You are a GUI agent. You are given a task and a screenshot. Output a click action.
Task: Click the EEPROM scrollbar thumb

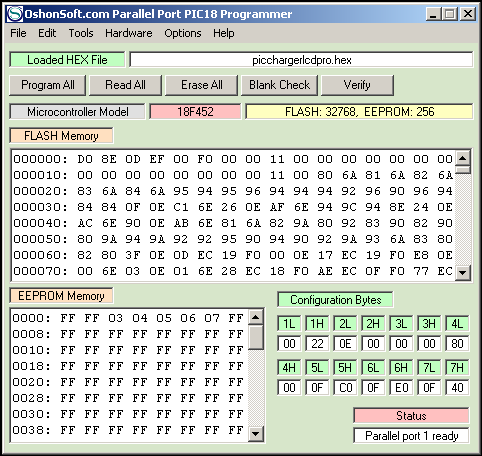(x=256, y=337)
